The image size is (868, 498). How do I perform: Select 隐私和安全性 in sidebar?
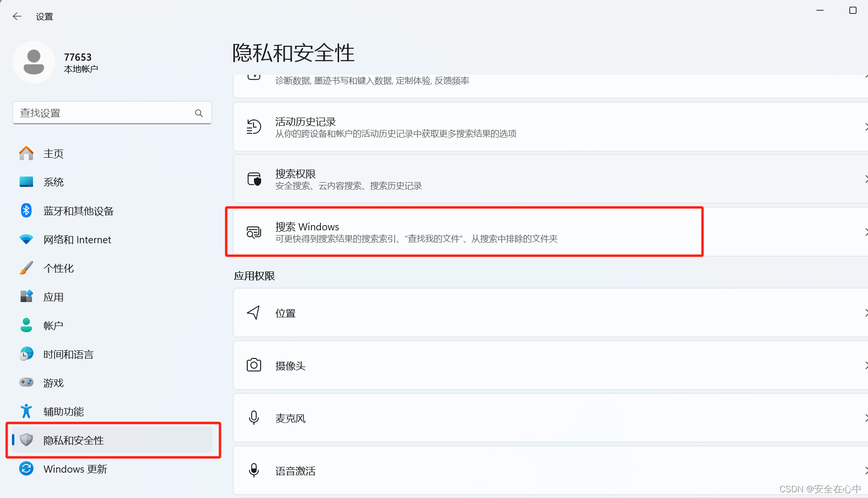pyautogui.click(x=112, y=440)
